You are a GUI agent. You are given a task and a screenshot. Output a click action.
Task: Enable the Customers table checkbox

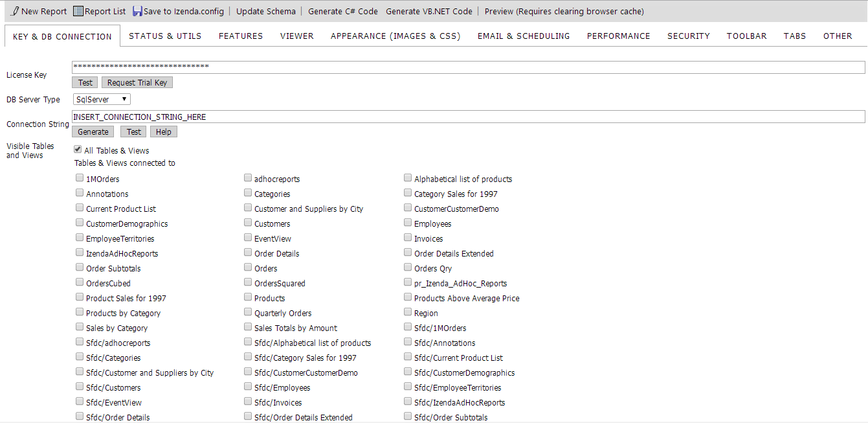click(x=248, y=223)
